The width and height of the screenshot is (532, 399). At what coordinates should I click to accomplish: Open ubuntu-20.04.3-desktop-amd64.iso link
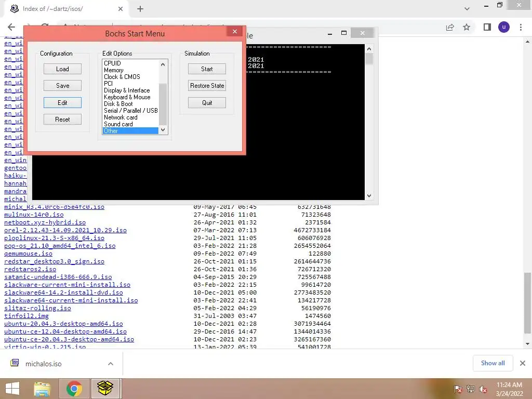63,324
